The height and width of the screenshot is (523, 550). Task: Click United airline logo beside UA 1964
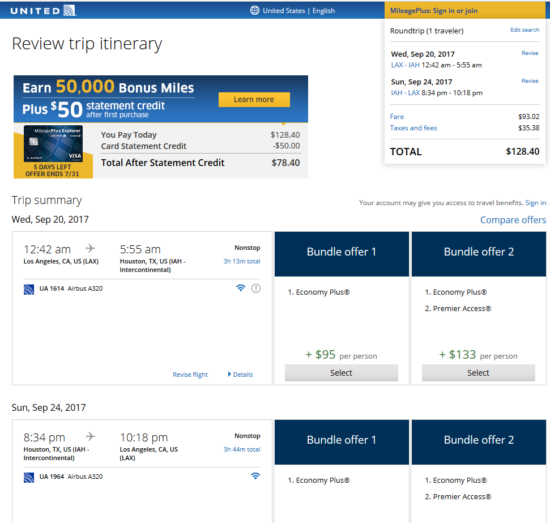point(29,477)
